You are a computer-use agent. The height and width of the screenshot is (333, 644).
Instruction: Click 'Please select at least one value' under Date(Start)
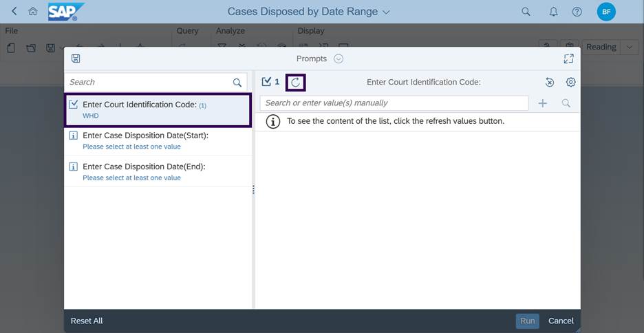(x=131, y=147)
